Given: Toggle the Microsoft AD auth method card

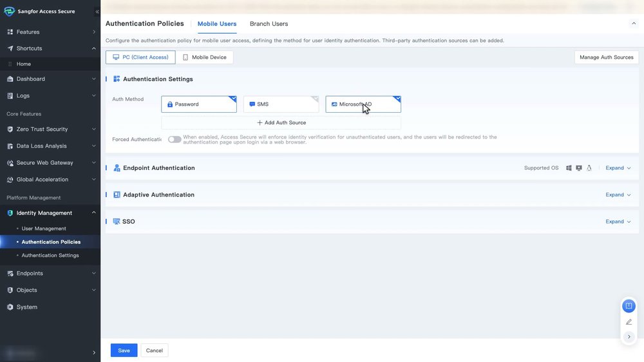Looking at the screenshot, I should 363,104.
